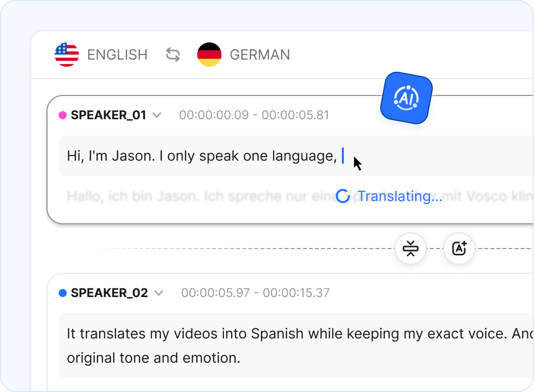Click the US flag icon

pyautogui.click(x=67, y=55)
